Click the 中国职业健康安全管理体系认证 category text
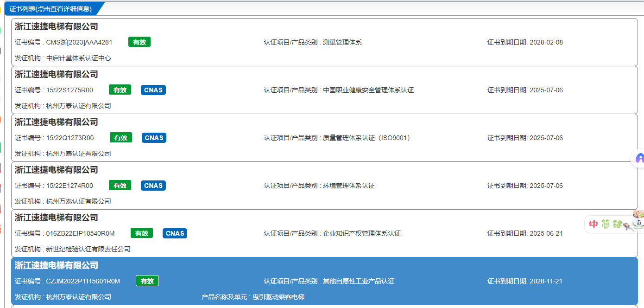 click(368, 90)
